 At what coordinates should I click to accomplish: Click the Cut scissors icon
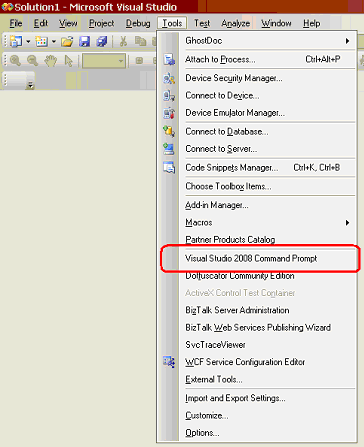pyautogui.click(x=123, y=41)
